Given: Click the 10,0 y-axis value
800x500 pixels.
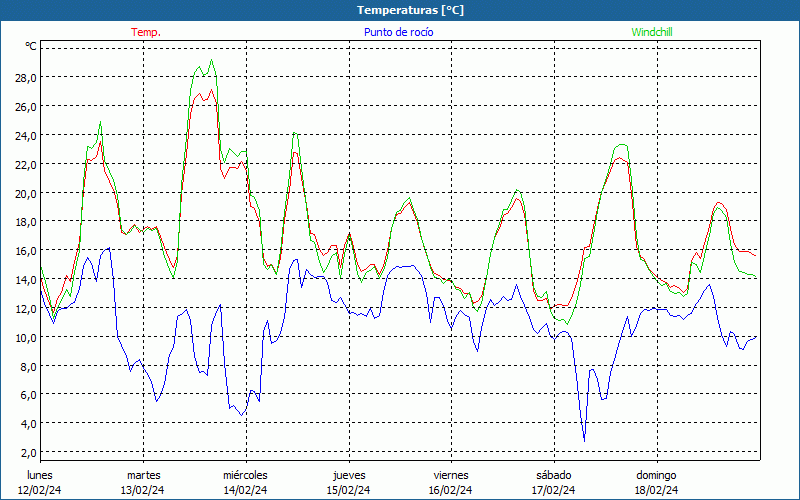Looking at the screenshot, I should [x=26, y=338].
